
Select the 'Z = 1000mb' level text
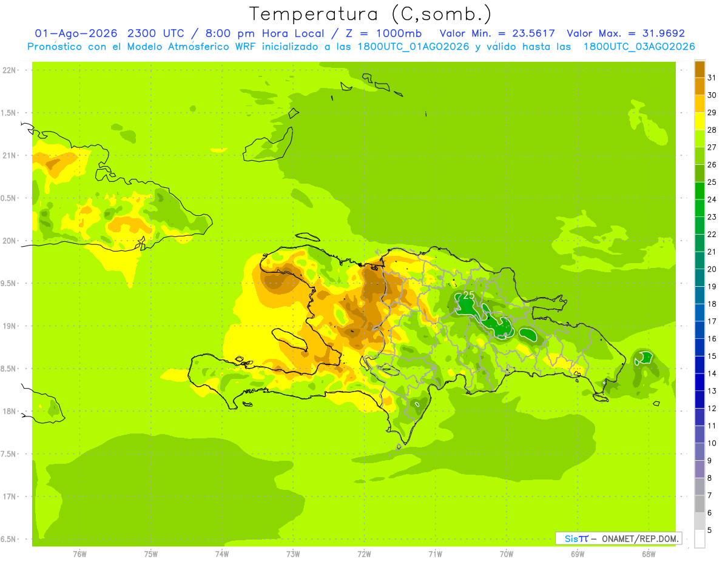tap(385, 33)
